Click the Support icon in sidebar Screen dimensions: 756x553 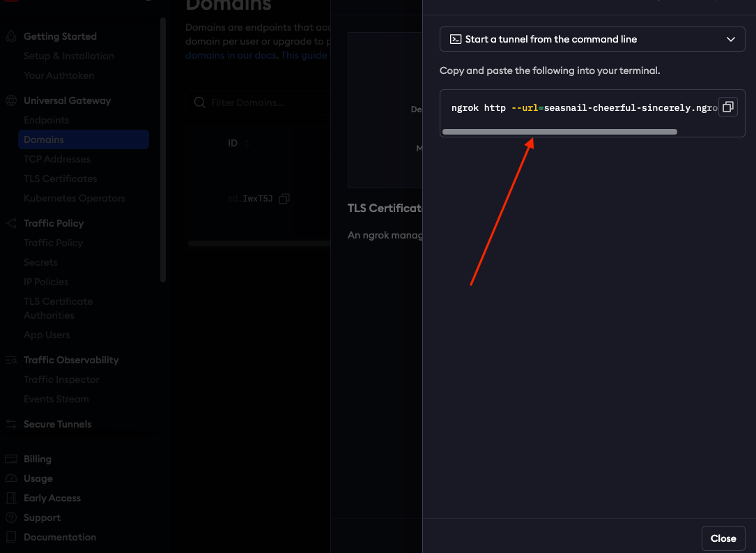point(11,517)
